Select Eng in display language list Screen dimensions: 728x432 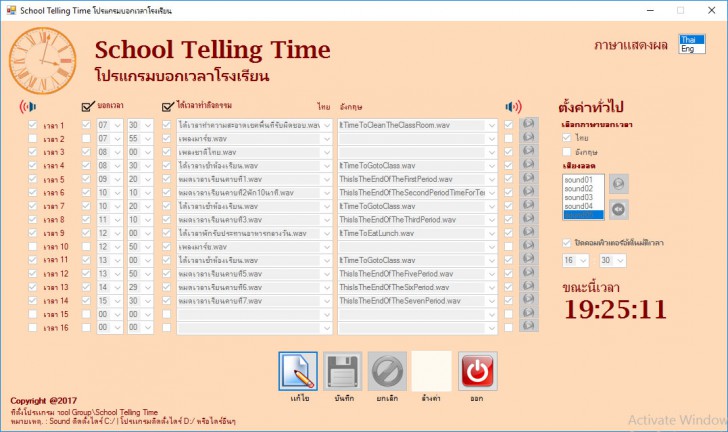[692, 48]
